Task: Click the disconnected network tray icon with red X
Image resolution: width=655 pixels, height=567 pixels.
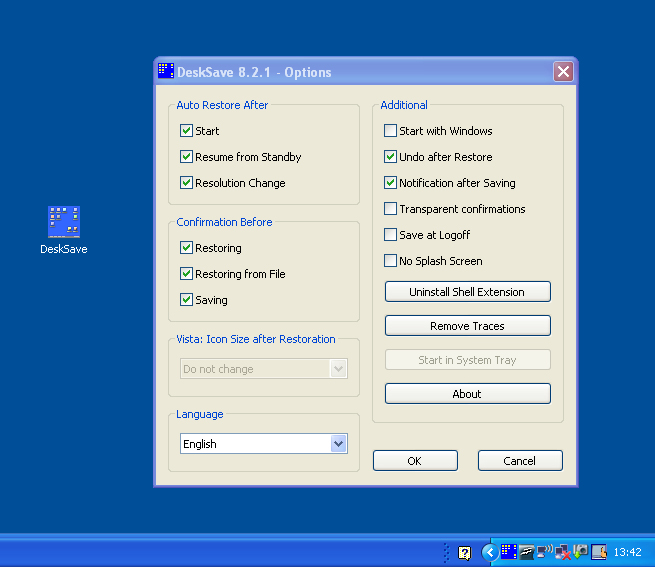Action: pyautogui.click(x=563, y=551)
